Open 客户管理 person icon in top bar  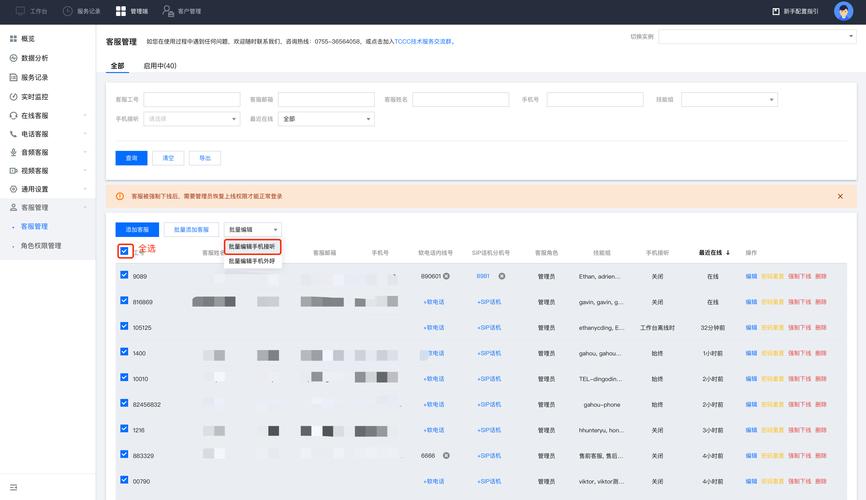click(x=168, y=11)
